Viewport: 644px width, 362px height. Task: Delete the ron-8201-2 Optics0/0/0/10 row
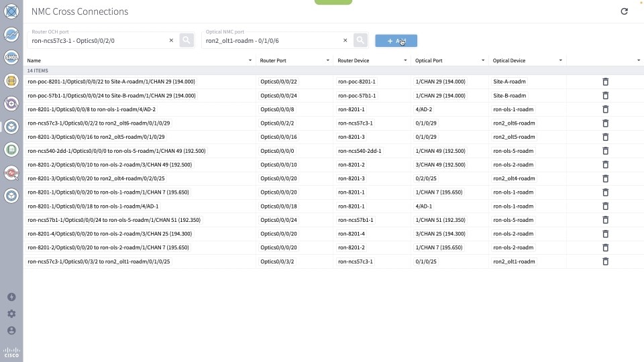[605, 165]
